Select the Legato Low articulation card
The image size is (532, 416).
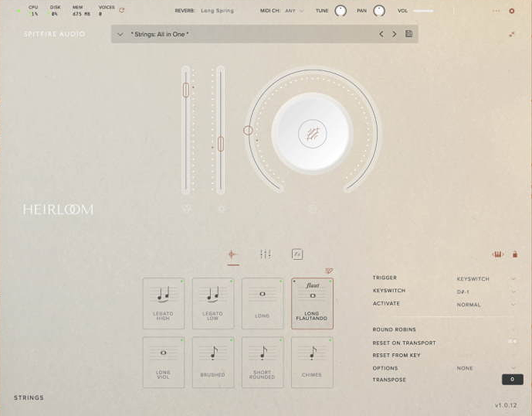click(x=213, y=303)
